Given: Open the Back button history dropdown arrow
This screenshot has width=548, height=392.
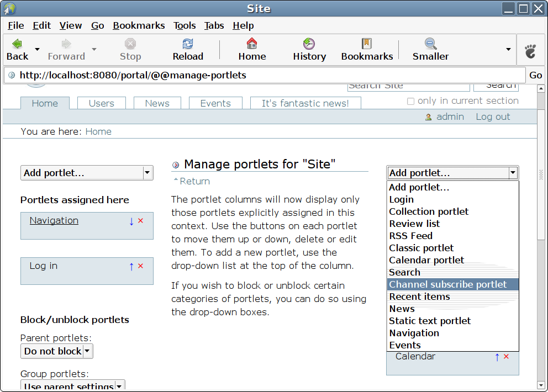Looking at the screenshot, I should pyautogui.click(x=37, y=49).
